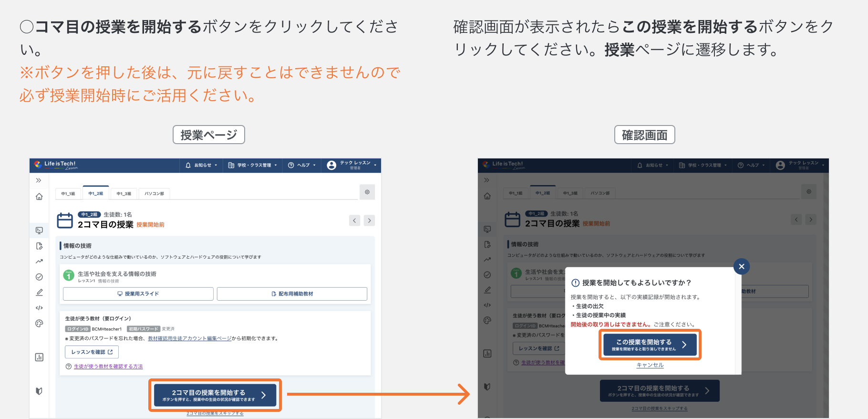Click the document edit icon in 授業ページ sidebar
Image resolution: width=868 pixels, height=419 pixels.
pyautogui.click(x=39, y=246)
